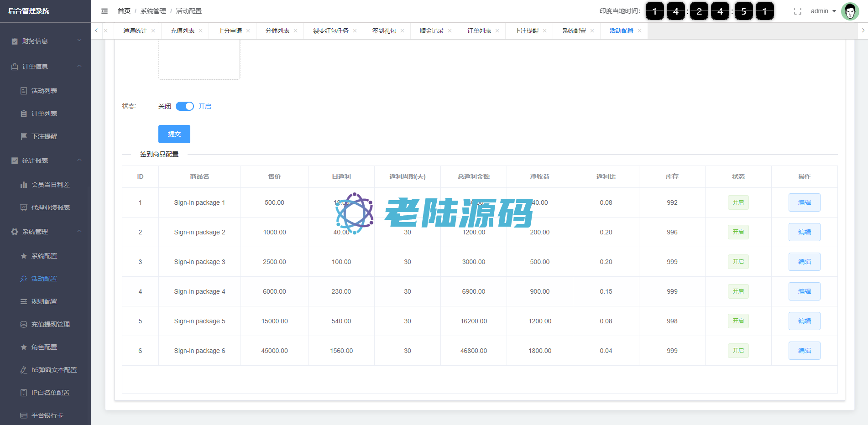
Task: Close the 通道统计 tab
Action: tap(153, 31)
